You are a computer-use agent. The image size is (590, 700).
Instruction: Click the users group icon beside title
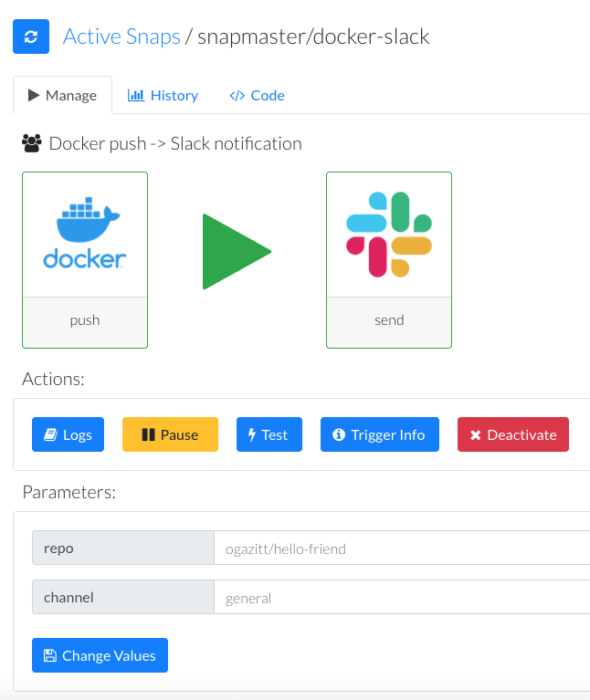[32, 143]
